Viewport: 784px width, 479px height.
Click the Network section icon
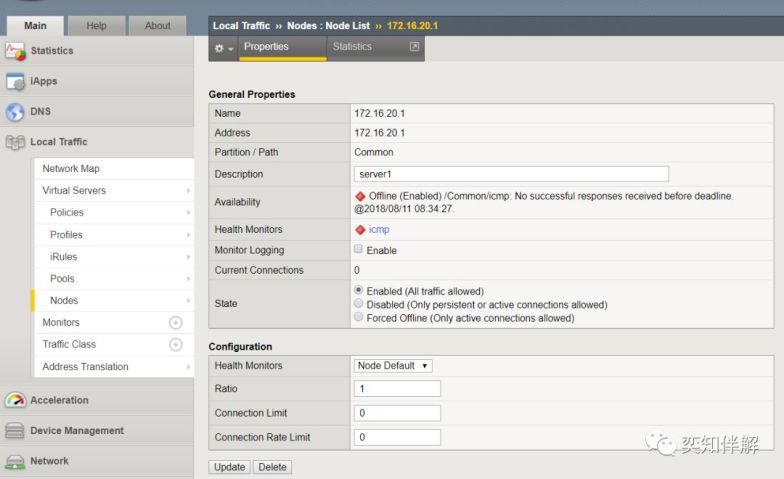click(15, 461)
